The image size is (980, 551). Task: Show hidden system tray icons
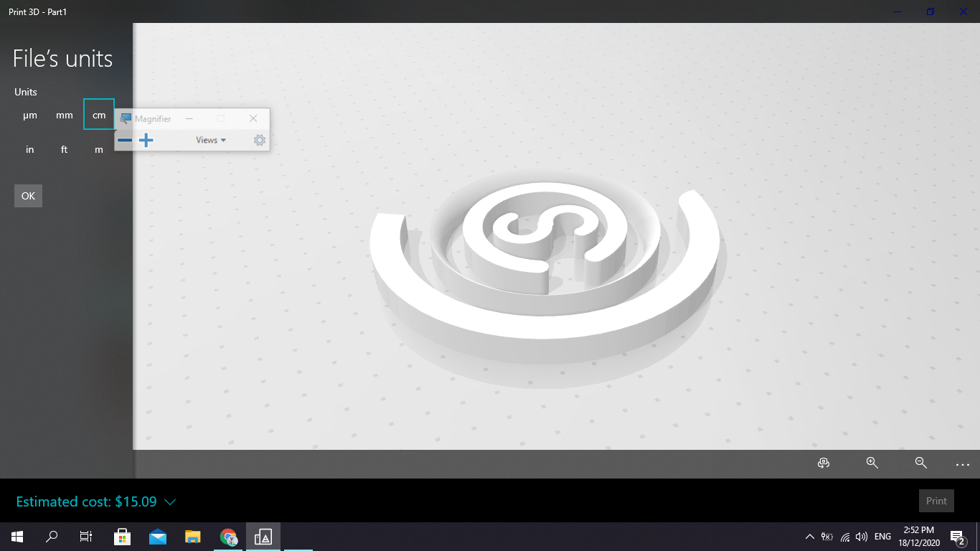click(x=810, y=537)
